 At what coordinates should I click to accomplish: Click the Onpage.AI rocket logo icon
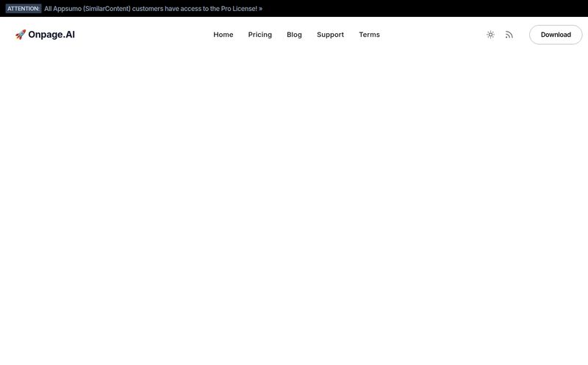pos(21,35)
